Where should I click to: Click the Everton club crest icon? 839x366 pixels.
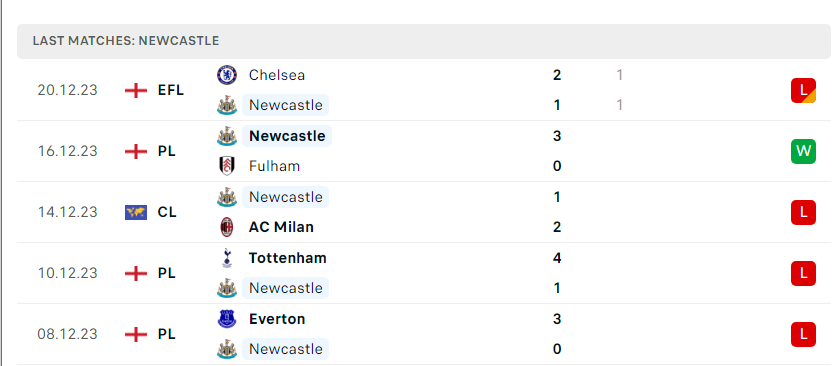pyautogui.click(x=227, y=319)
